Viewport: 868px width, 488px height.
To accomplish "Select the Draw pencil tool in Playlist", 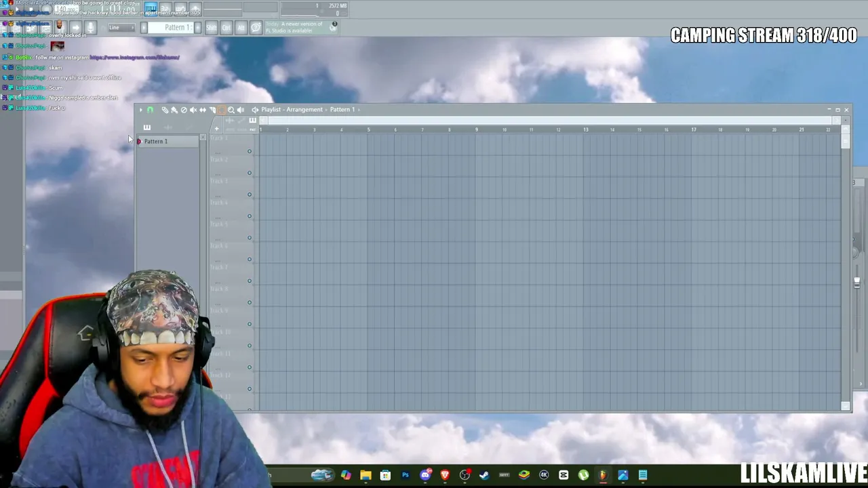I will [165, 110].
